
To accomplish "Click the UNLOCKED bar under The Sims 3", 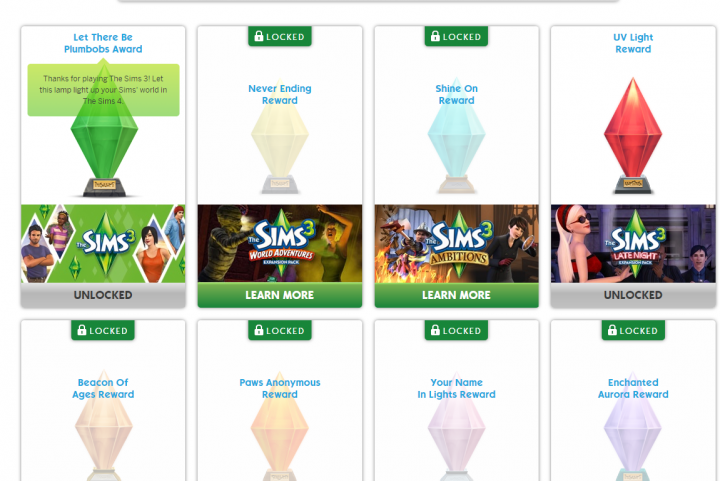I will pyautogui.click(x=103, y=295).
